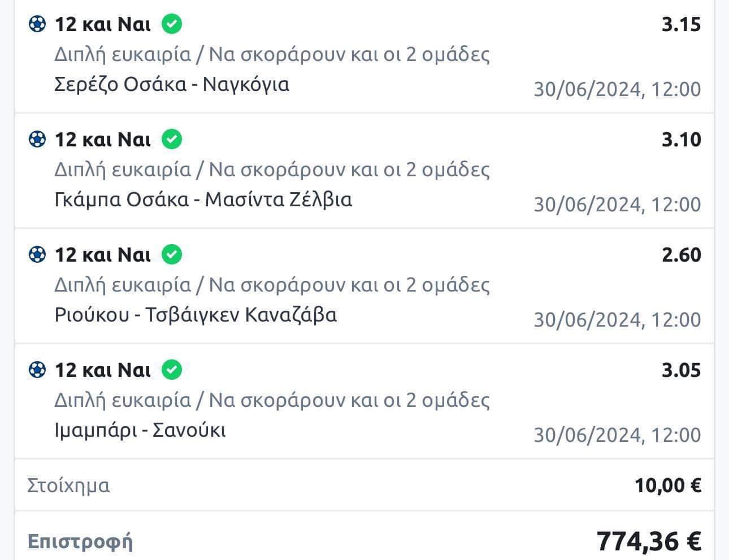This screenshot has width=729, height=560.
Task: Click green checkmark on Ιμαμπάρι selection
Action: pyautogui.click(x=172, y=370)
